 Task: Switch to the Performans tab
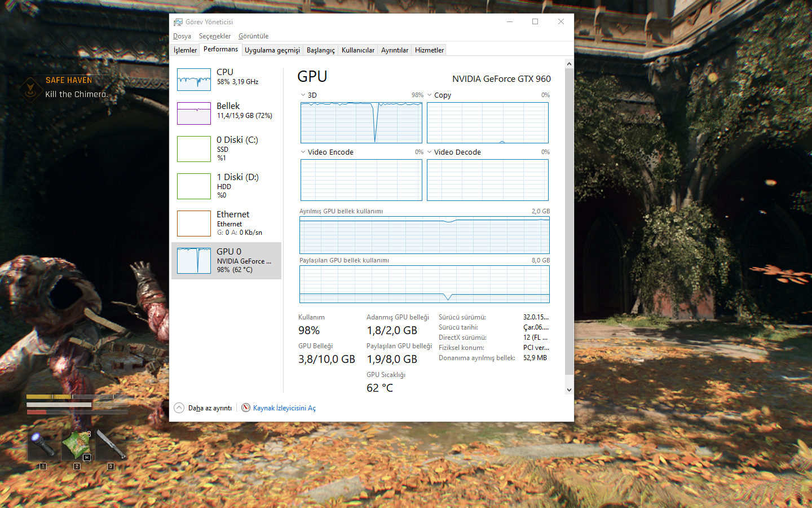(x=221, y=49)
